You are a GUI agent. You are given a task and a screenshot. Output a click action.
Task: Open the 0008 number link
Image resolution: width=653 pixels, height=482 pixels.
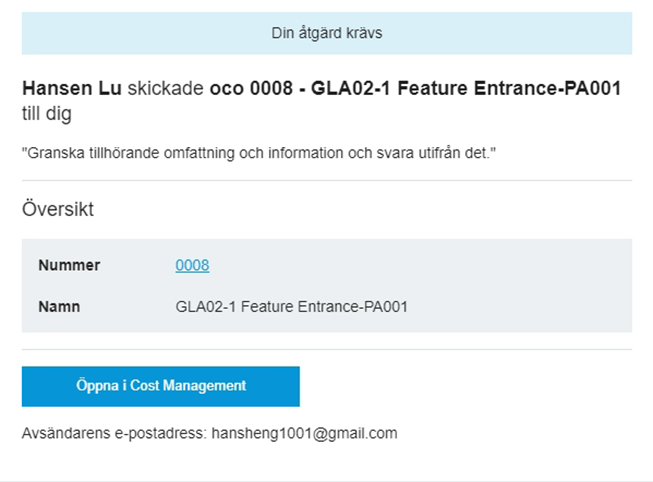pyautogui.click(x=192, y=265)
